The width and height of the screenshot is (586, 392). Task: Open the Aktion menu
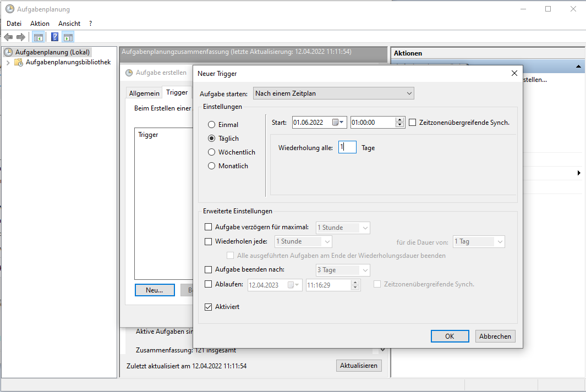40,24
